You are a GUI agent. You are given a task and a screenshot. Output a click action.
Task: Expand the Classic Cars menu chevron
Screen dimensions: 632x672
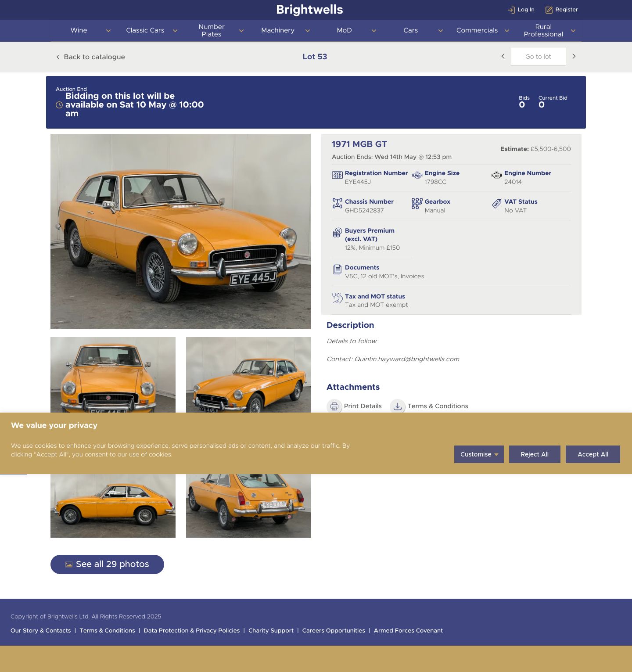click(175, 31)
